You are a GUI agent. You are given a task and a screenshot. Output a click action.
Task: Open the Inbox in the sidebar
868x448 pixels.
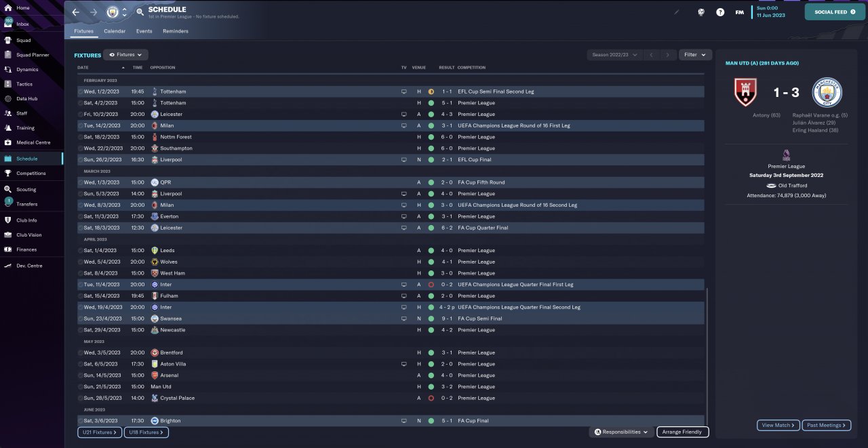coord(31,24)
